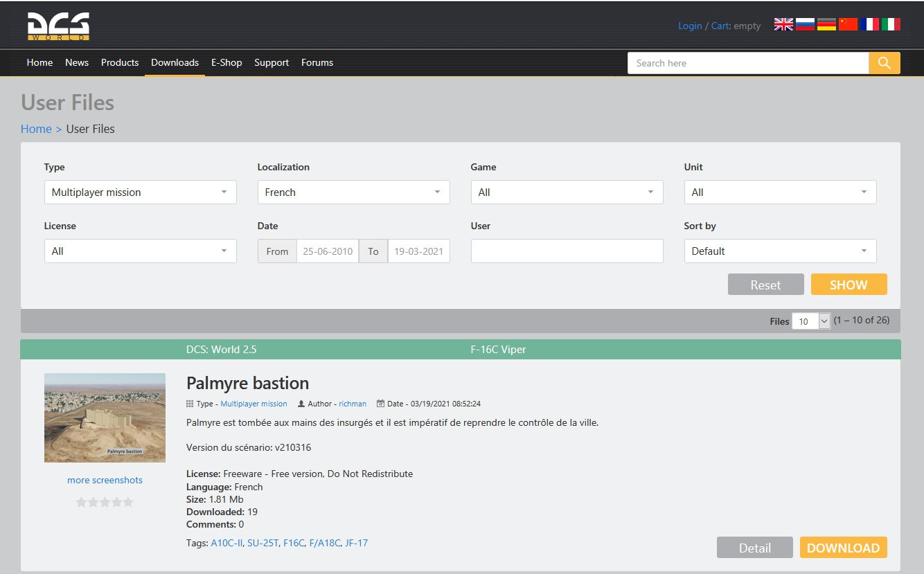
Task: Open the E-Shop menu item
Action: tap(226, 62)
